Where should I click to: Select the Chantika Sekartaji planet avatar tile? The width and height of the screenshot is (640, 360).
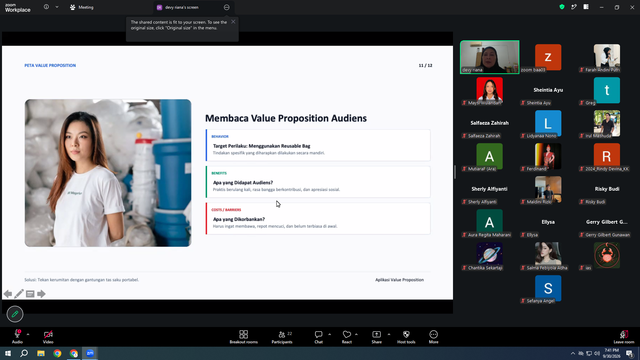point(489,256)
